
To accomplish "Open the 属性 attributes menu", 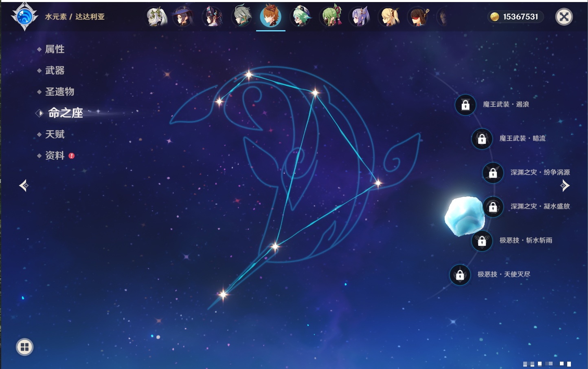I will pos(55,49).
